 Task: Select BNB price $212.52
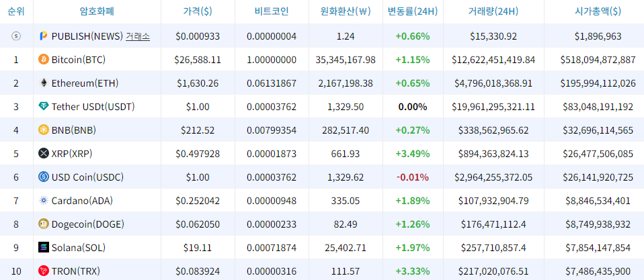pyautogui.click(x=198, y=130)
